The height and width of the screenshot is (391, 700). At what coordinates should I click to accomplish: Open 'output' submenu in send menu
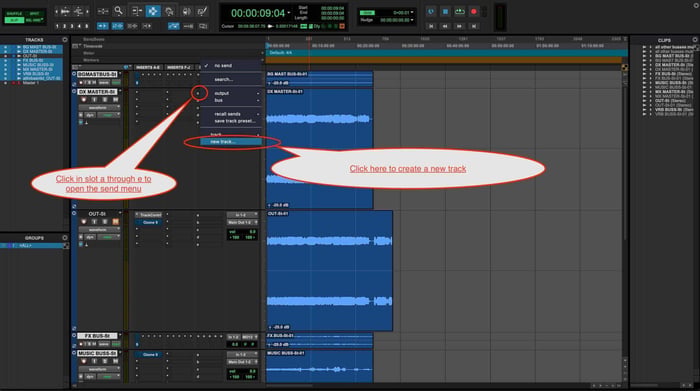pos(231,93)
